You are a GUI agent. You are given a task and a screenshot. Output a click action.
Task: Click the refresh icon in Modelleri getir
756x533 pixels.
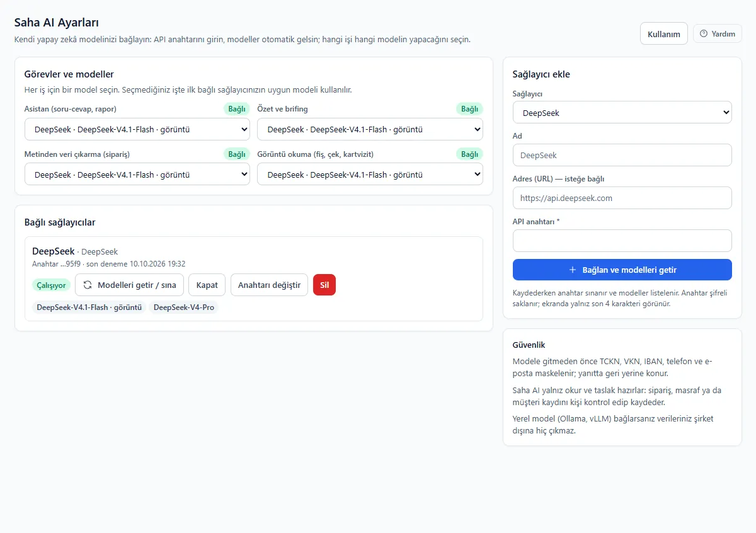[x=88, y=285]
